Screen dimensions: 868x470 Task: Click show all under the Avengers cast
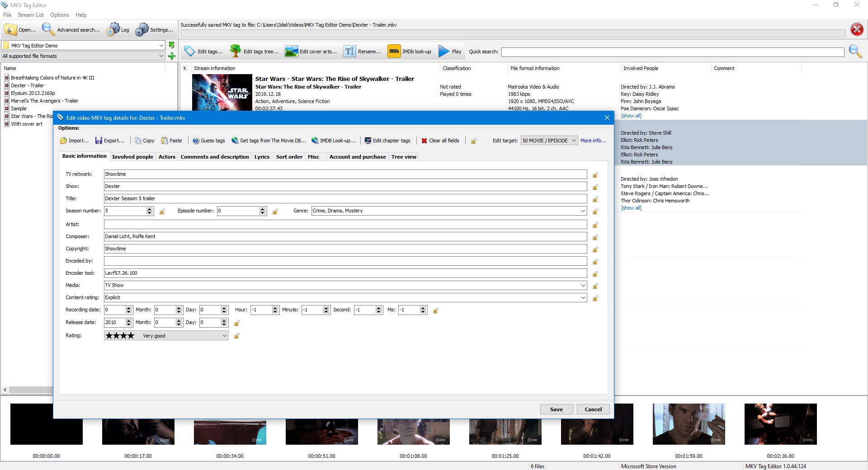[631, 208]
